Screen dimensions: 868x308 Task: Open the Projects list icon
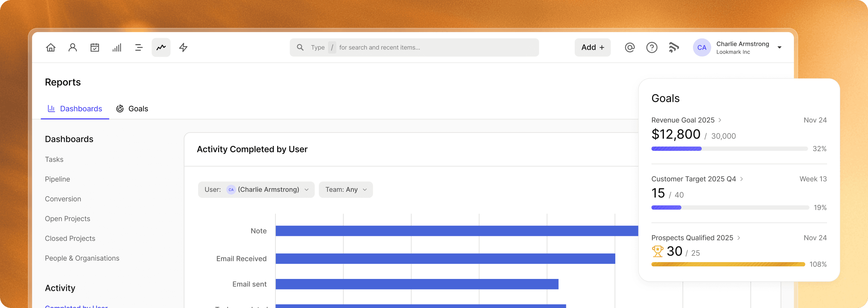(139, 47)
